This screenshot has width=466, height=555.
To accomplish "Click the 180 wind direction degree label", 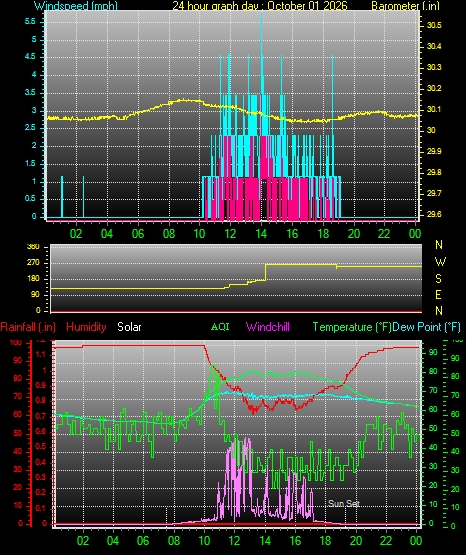I will coord(33,279).
